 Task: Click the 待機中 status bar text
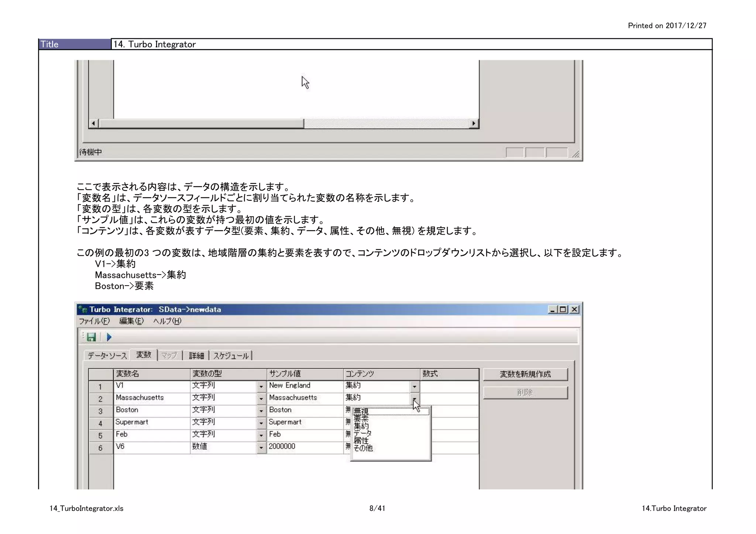coord(90,152)
